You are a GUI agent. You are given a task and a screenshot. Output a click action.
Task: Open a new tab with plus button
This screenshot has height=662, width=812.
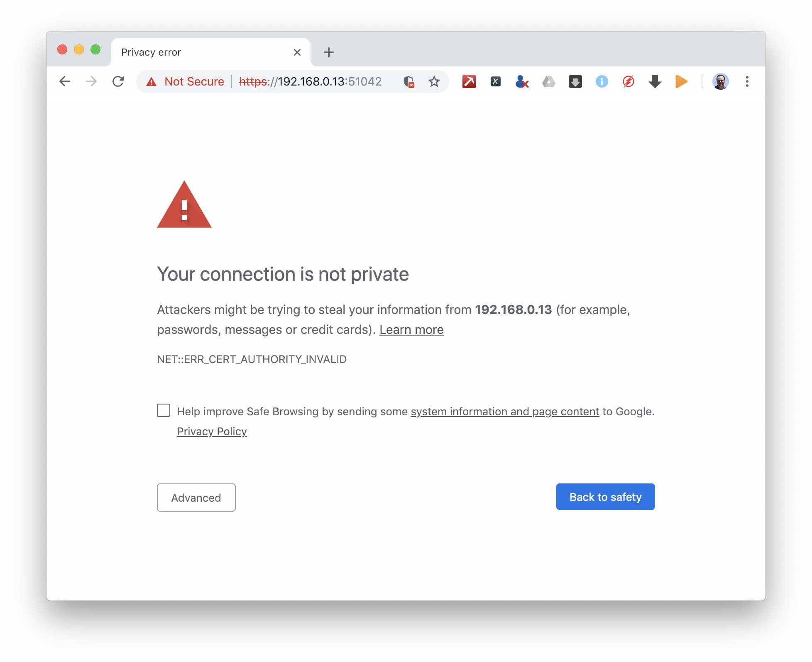pyautogui.click(x=328, y=52)
